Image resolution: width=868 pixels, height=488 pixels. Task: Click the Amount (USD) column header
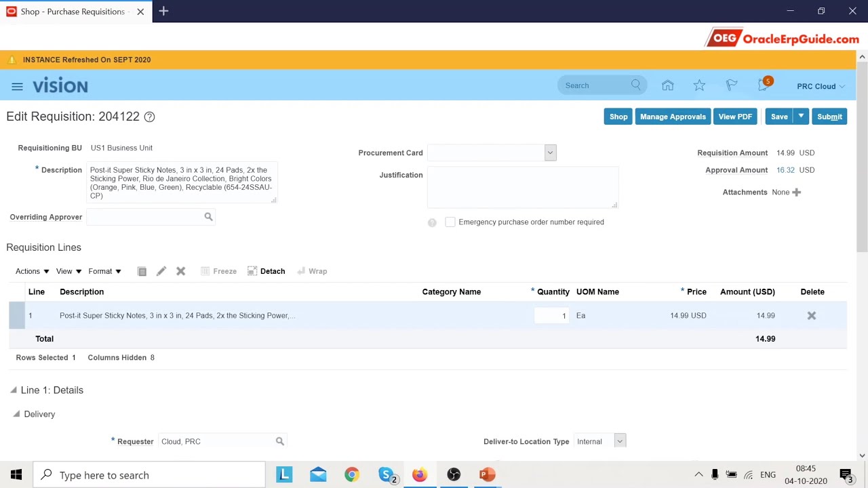tap(747, 291)
